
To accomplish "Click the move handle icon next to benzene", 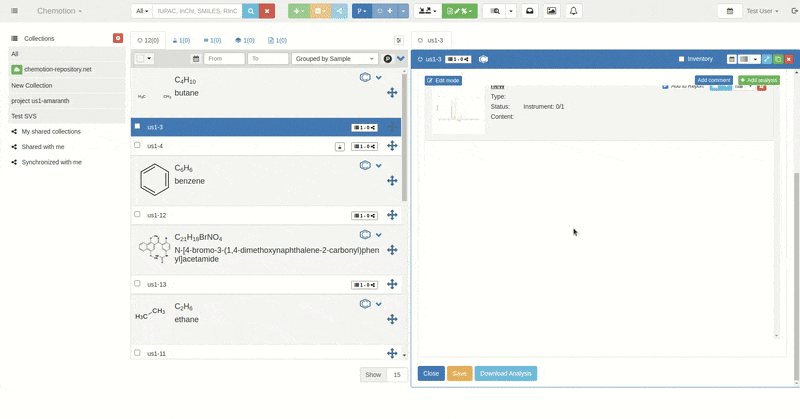I will [392, 181].
